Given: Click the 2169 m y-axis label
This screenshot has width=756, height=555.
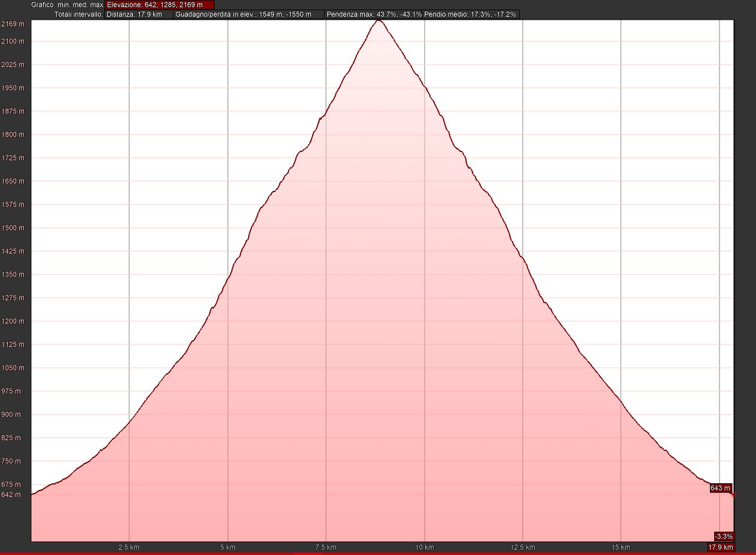Looking at the screenshot, I should point(13,24).
